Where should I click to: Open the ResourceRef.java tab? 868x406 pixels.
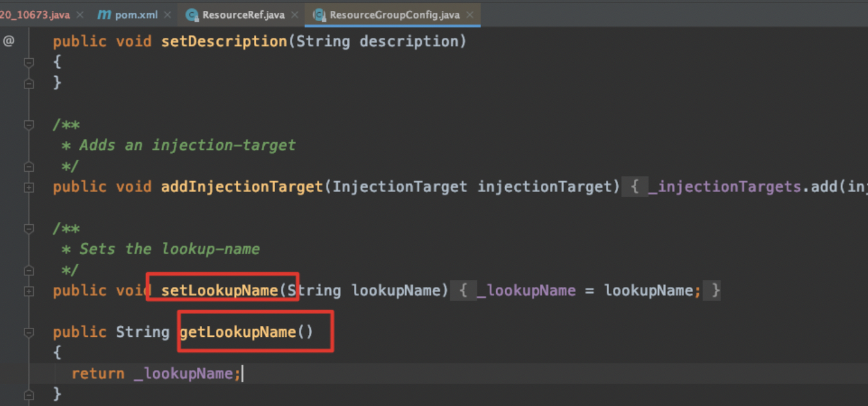(243, 15)
